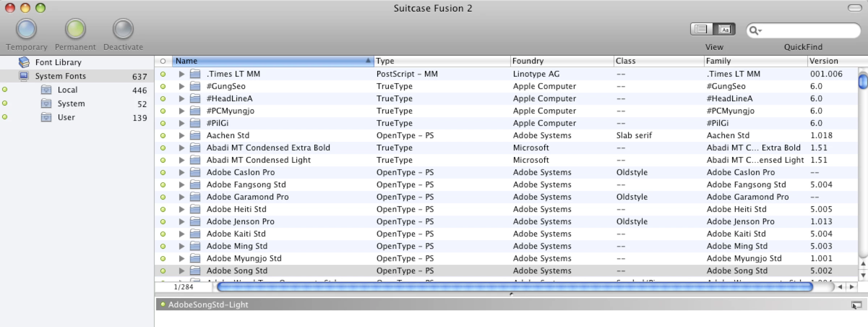Image resolution: width=868 pixels, height=327 pixels.
Task: Click the preview pane detach icon
Action: coord(856,305)
